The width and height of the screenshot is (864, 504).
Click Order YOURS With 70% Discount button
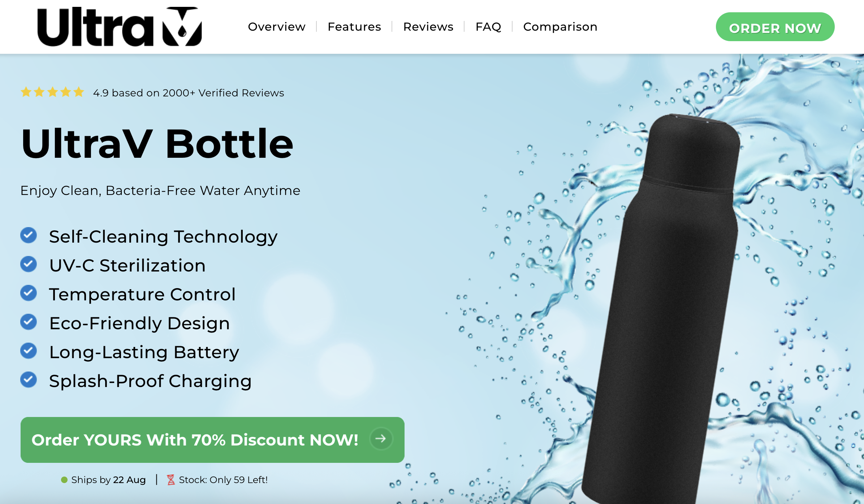pos(212,440)
